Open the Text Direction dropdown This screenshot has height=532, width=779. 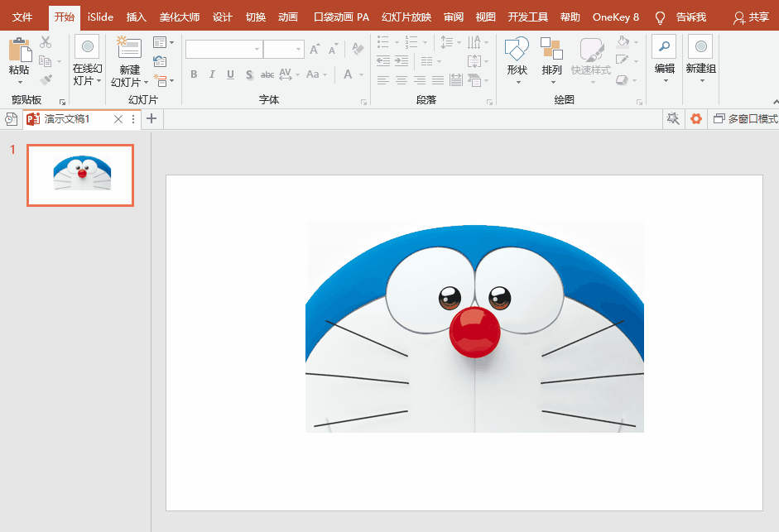click(478, 42)
